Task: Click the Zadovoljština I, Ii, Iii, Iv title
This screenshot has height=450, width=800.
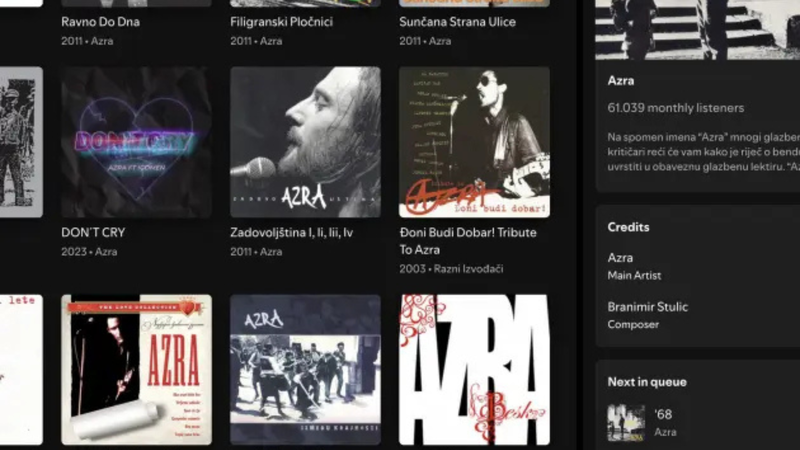Action: (x=291, y=233)
